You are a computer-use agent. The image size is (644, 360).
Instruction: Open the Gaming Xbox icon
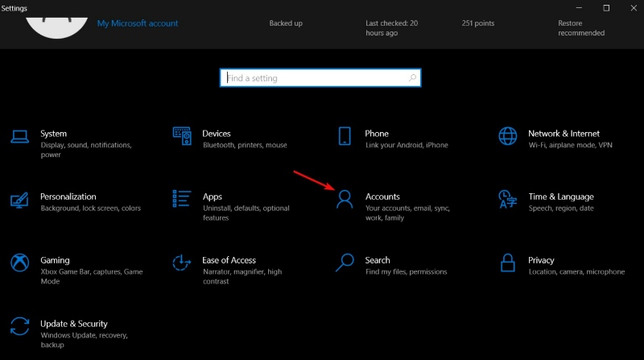pyautogui.click(x=19, y=263)
